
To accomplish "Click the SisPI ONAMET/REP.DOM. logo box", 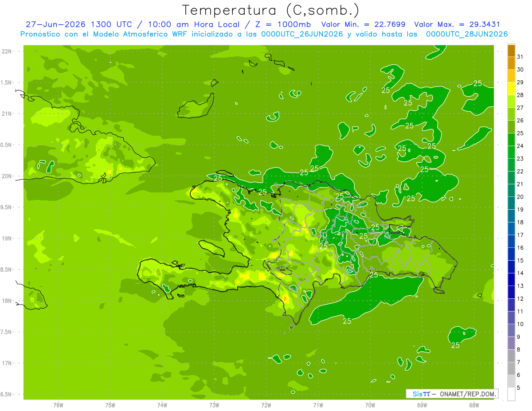I will pyautogui.click(x=452, y=394).
